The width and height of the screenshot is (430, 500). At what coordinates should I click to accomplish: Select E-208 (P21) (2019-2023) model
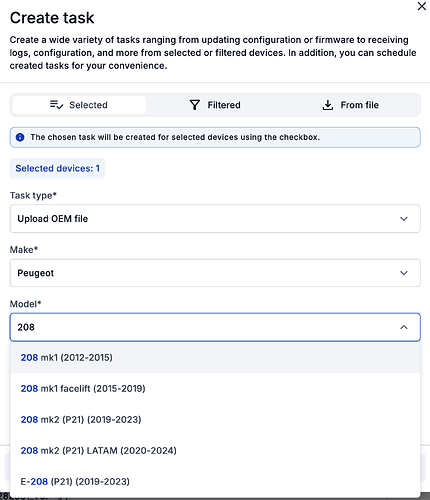pyautogui.click(x=215, y=482)
